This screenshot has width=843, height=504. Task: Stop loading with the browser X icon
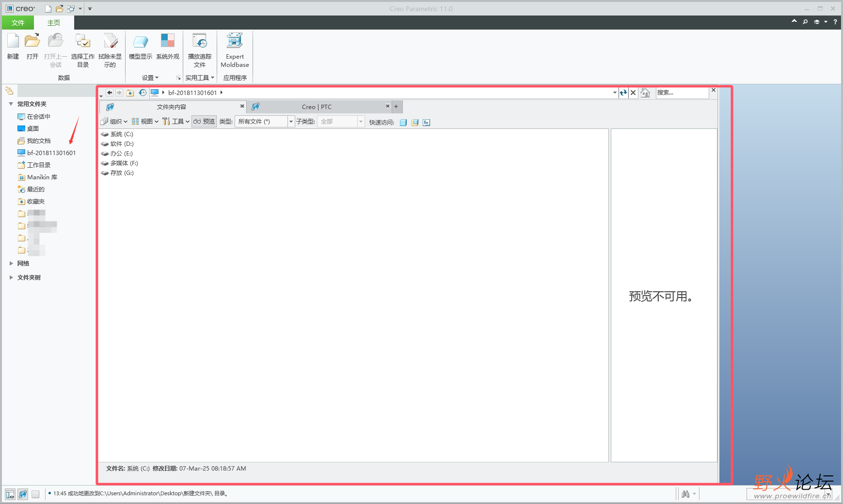pos(633,93)
